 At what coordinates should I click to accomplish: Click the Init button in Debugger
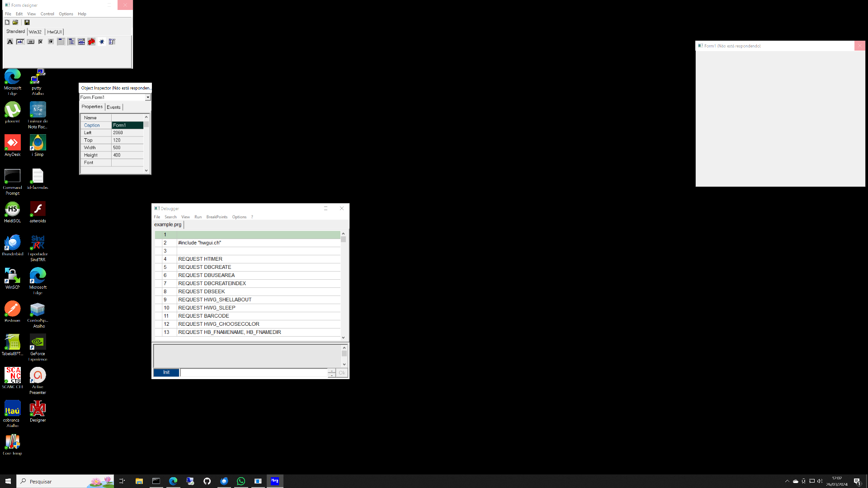tap(166, 372)
